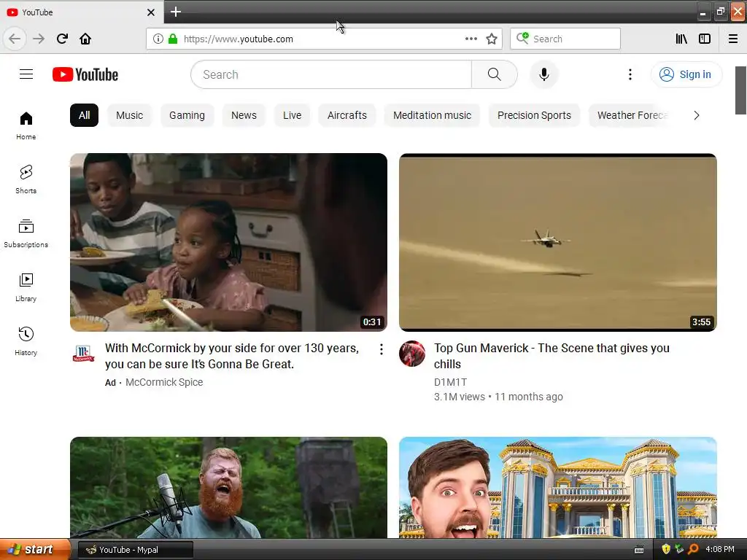
Task: Select the Gaming category chip
Action: [187, 115]
